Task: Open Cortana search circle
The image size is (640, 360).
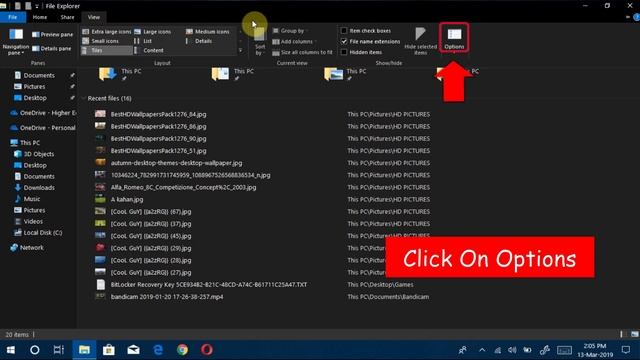Action: [x=35, y=350]
